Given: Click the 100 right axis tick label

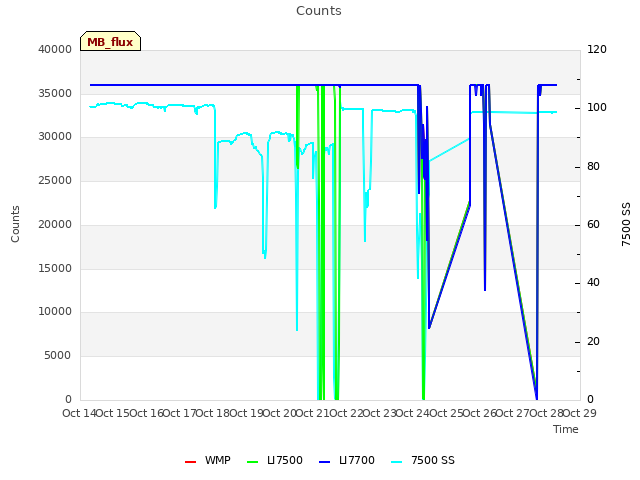Looking at the screenshot, I should pos(597,107).
